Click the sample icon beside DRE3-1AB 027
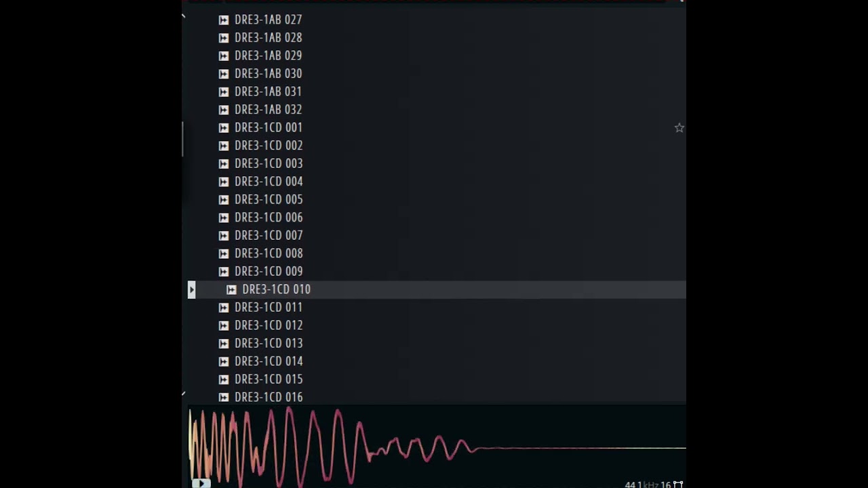Screen dimensions: 868x488 (x=224, y=20)
